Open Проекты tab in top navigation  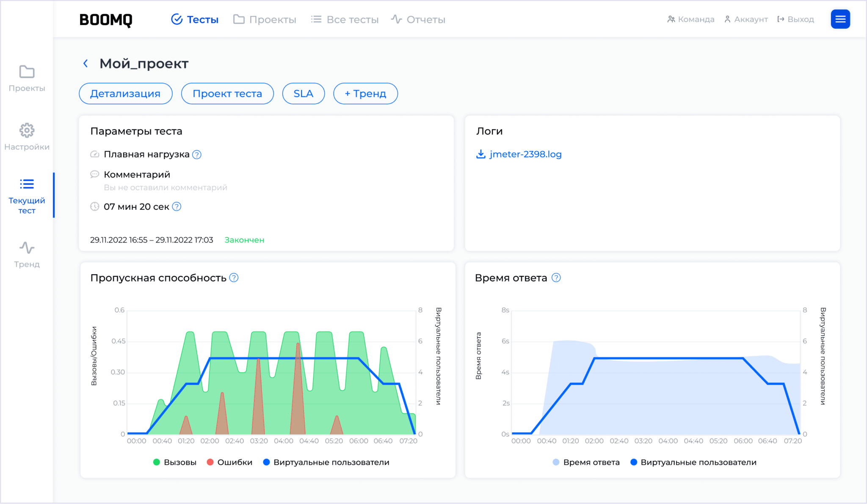coord(265,19)
